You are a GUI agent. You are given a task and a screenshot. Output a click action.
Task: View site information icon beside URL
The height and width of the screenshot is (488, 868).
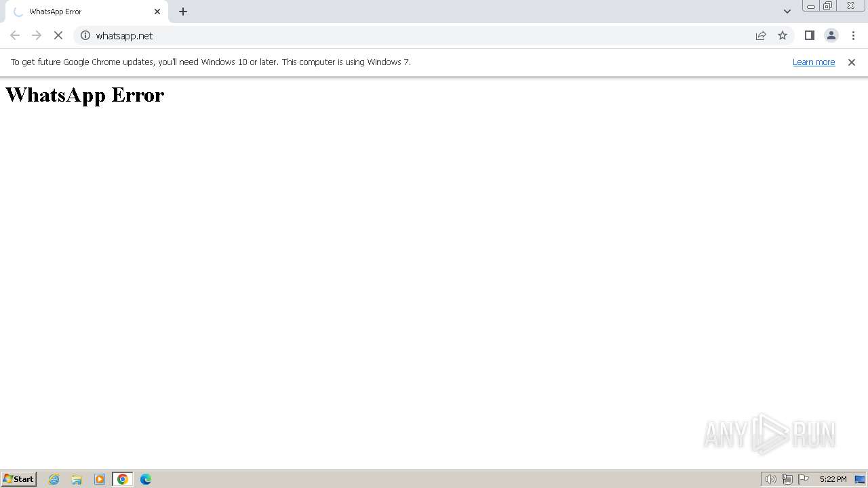85,35
